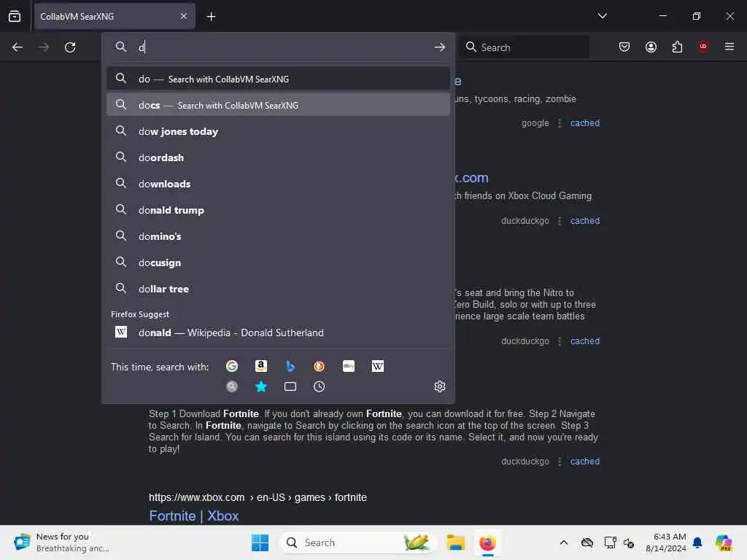The height and width of the screenshot is (560, 747).
Task: Open options dots beside Xbox Cloud Gaming result
Action: pos(560,220)
